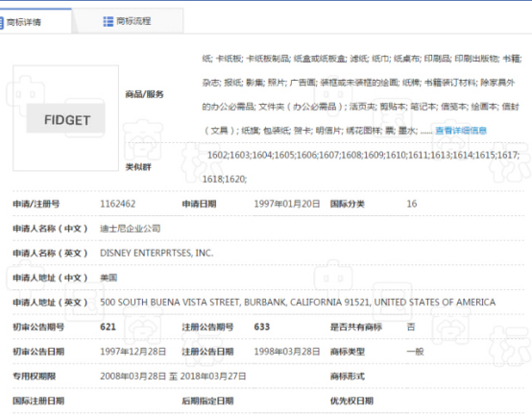This screenshot has height=415, width=532.
Task: Click the 申请人名称（英文） label
Action: point(50,253)
